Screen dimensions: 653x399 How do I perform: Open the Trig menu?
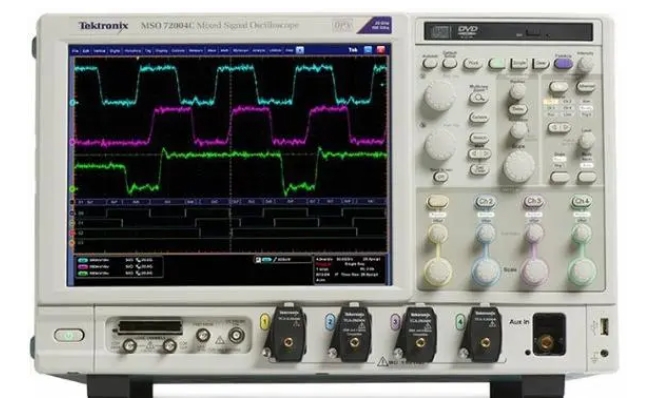pyautogui.click(x=148, y=51)
